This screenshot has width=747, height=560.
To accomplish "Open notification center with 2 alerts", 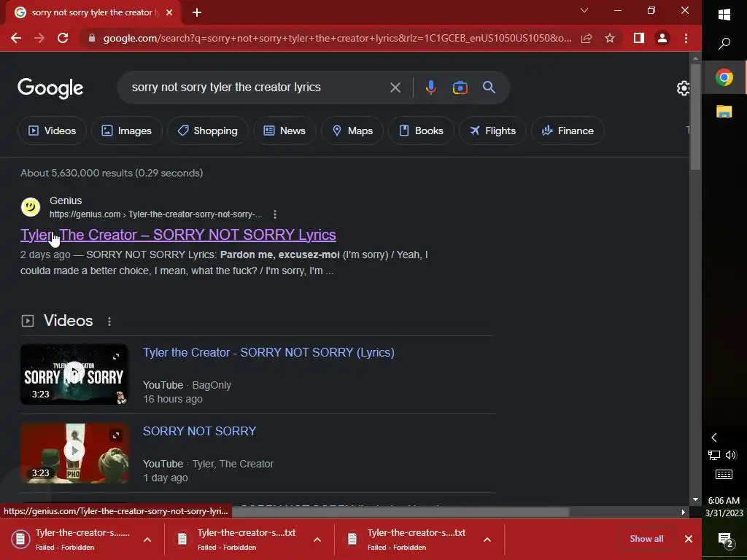I will pos(726,540).
